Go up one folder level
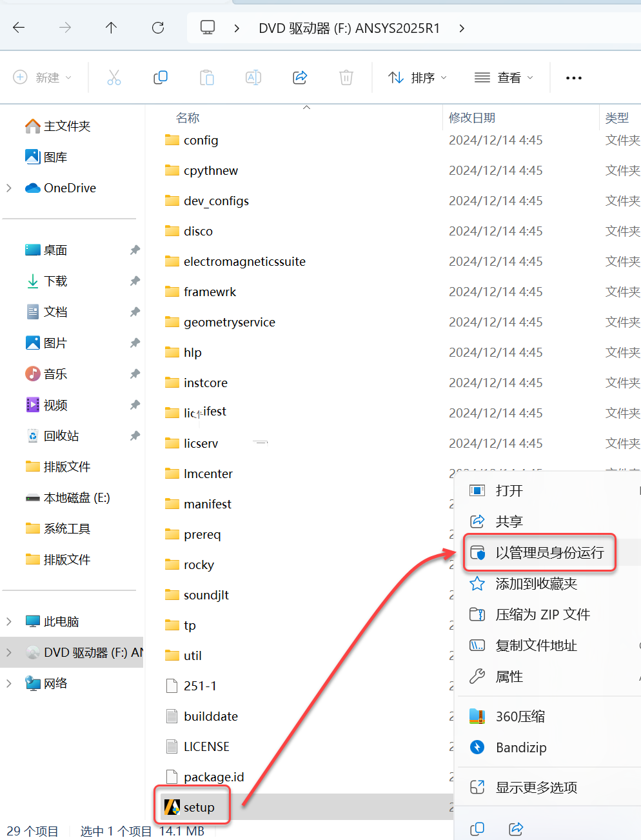This screenshot has height=840, width=641. point(111,28)
